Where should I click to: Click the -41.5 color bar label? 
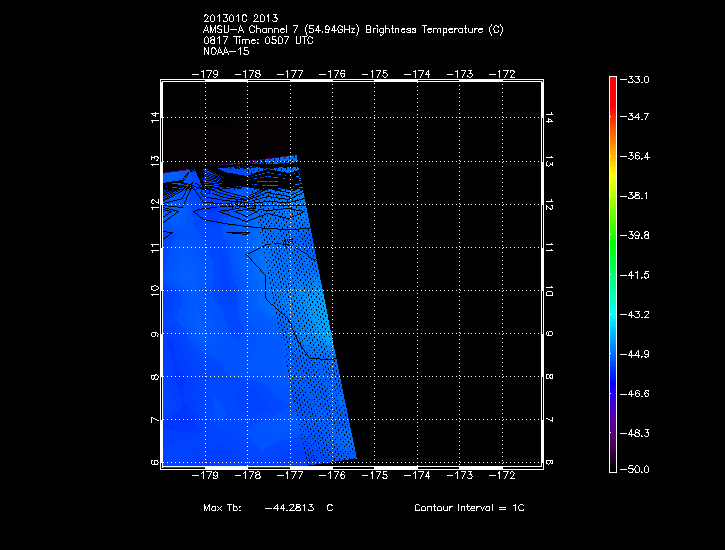pos(635,274)
